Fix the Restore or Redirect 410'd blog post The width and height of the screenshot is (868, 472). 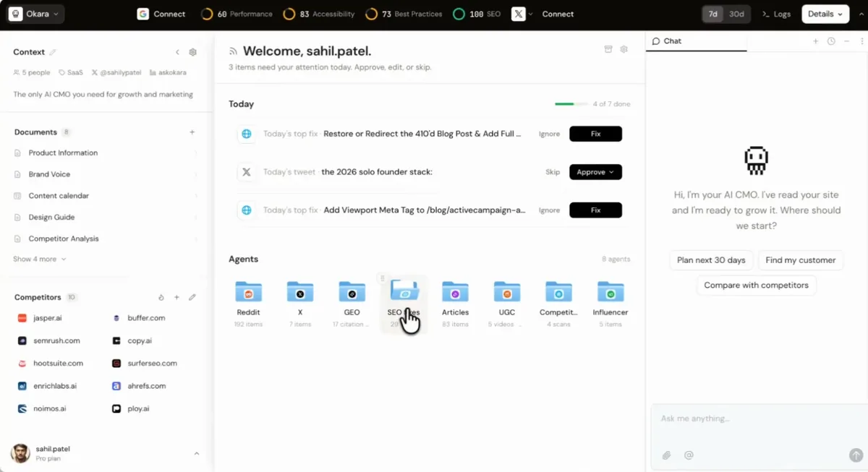click(595, 134)
